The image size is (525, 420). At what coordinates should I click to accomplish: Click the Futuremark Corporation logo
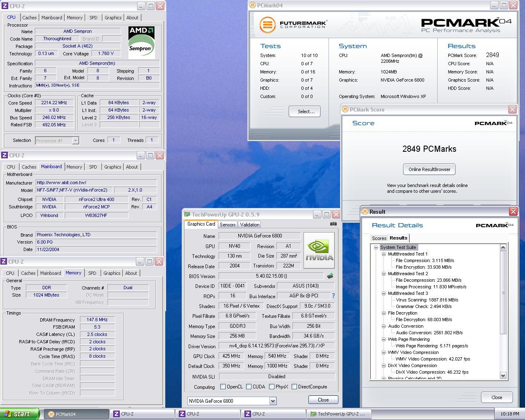pyautogui.click(x=293, y=25)
